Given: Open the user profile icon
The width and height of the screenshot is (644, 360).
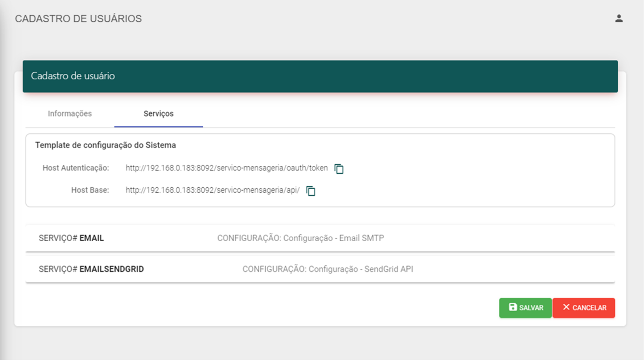Looking at the screenshot, I should (x=619, y=18).
